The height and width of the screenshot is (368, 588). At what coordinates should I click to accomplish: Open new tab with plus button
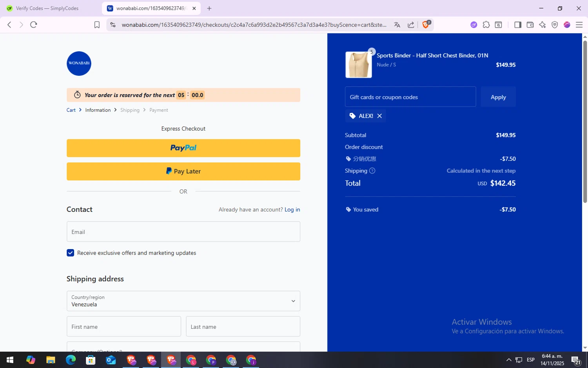(209, 8)
